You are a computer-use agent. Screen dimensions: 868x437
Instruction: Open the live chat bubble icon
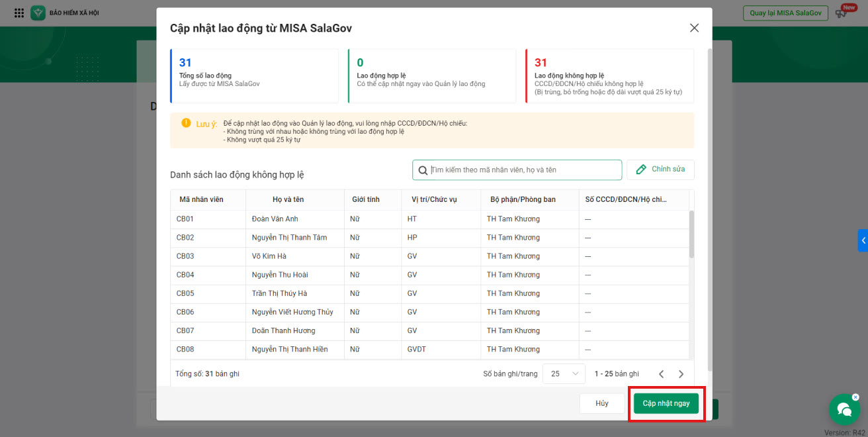tap(844, 410)
